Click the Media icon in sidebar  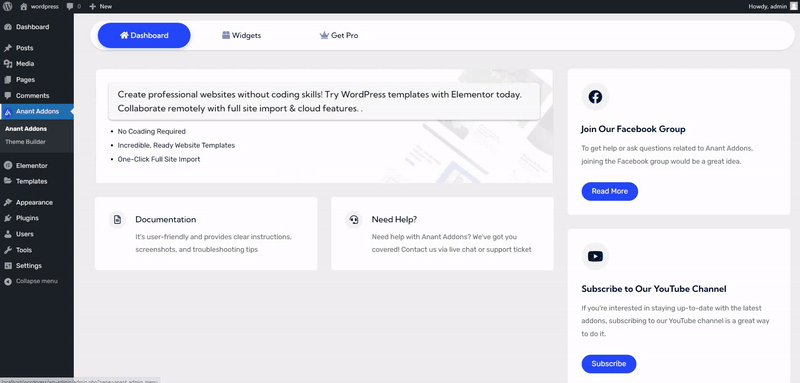(x=8, y=64)
